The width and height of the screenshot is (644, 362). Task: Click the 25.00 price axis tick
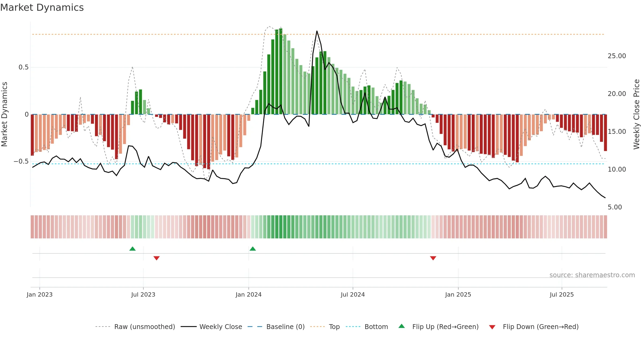click(x=617, y=56)
